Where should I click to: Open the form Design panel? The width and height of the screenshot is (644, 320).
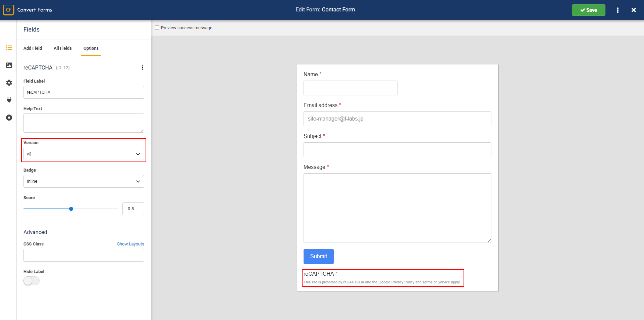pos(9,65)
